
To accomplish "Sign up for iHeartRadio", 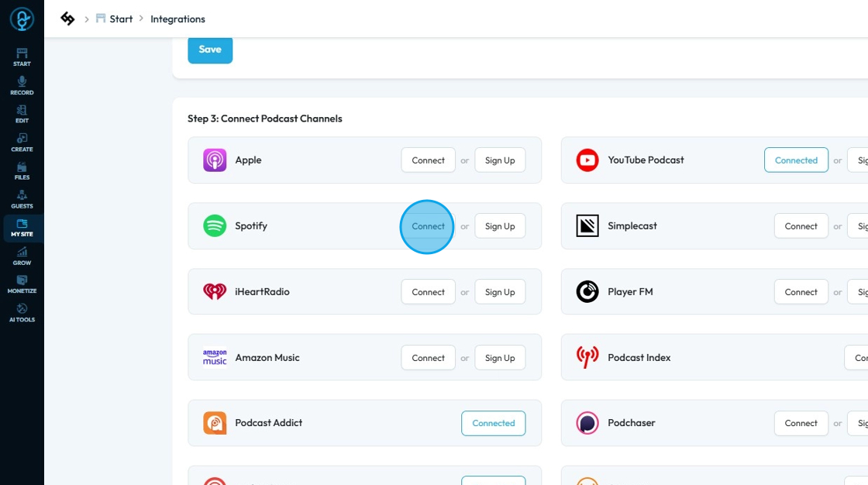I will pyautogui.click(x=500, y=292).
